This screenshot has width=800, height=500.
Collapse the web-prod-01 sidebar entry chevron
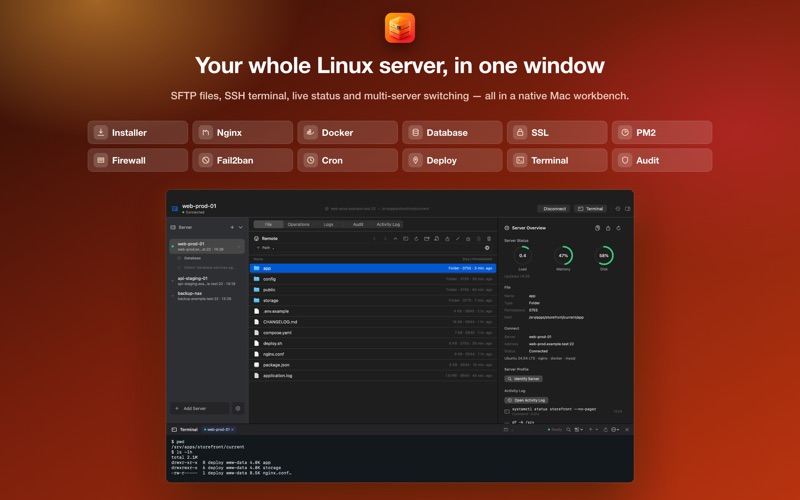[239, 246]
